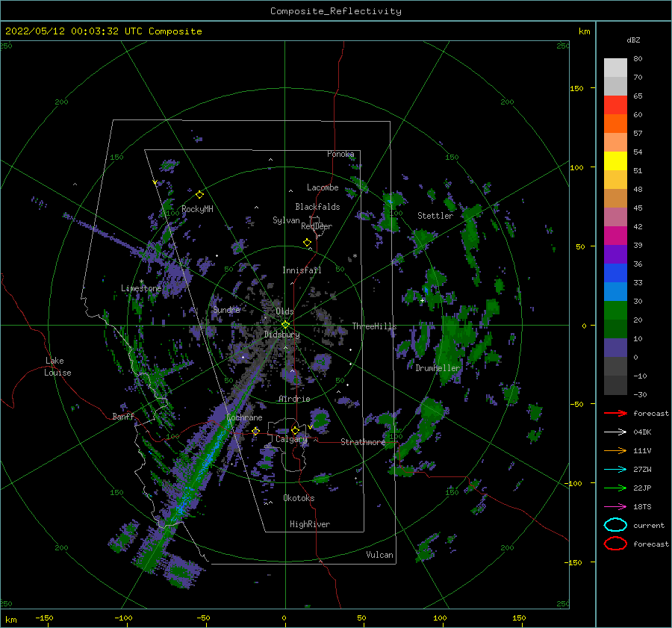Click the Lacombe city label

click(x=323, y=187)
